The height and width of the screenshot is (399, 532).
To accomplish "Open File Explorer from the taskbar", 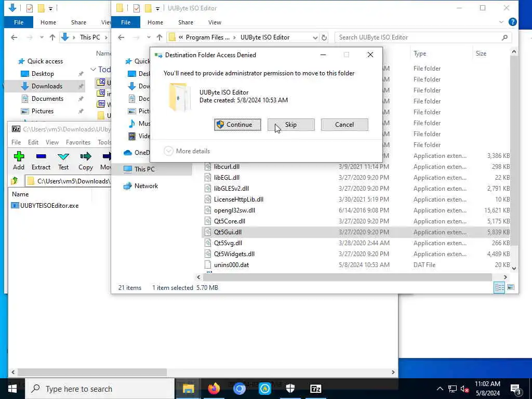I will pos(188,389).
